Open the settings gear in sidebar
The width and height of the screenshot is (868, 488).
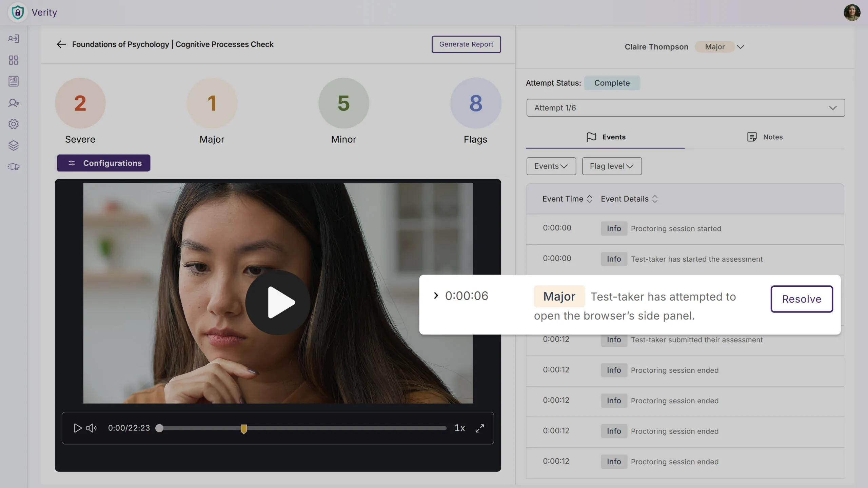pos(14,124)
